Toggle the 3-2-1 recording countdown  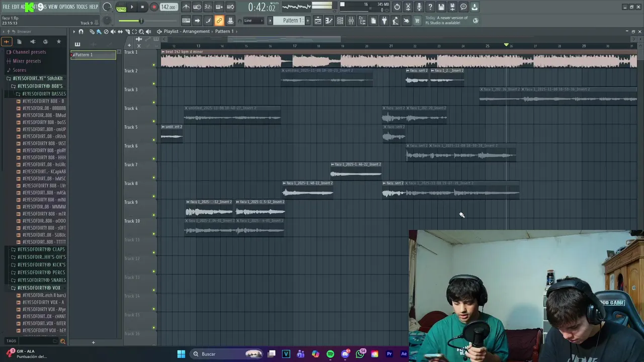tap(208, 7)
